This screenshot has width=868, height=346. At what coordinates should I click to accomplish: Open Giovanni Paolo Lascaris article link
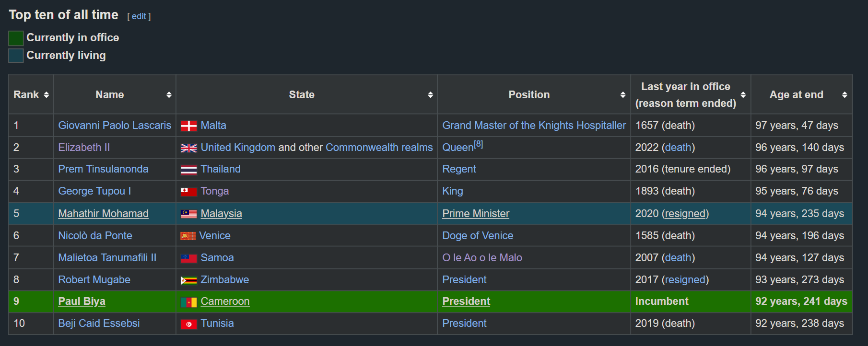tap(115, 126)
